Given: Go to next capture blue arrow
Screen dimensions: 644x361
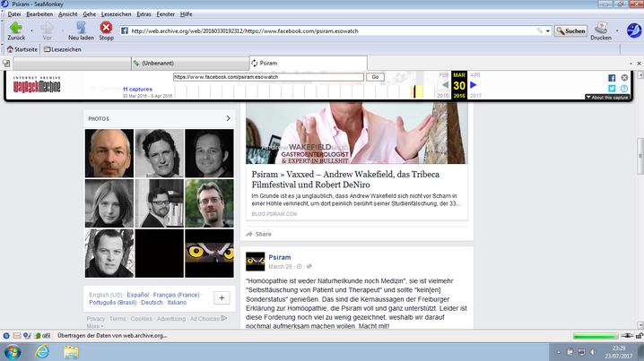Looking at the screenshot, I should coord(474,85).
